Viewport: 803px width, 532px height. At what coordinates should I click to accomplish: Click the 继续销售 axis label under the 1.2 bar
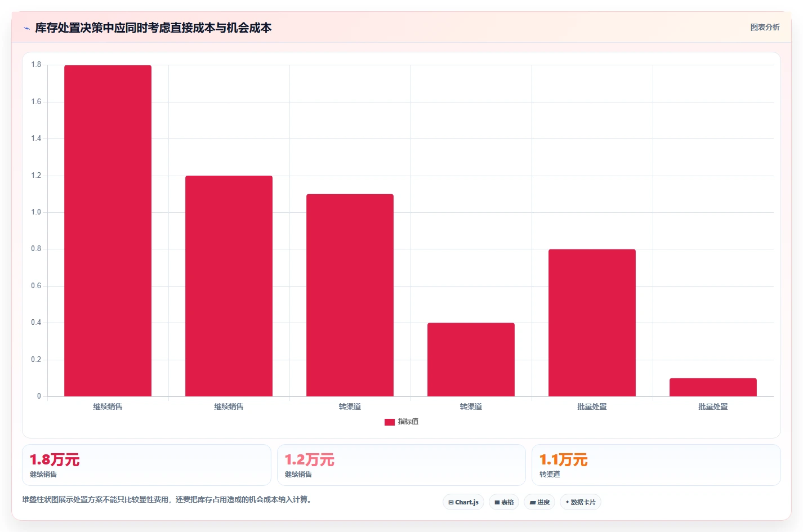(x=229, y=406)
